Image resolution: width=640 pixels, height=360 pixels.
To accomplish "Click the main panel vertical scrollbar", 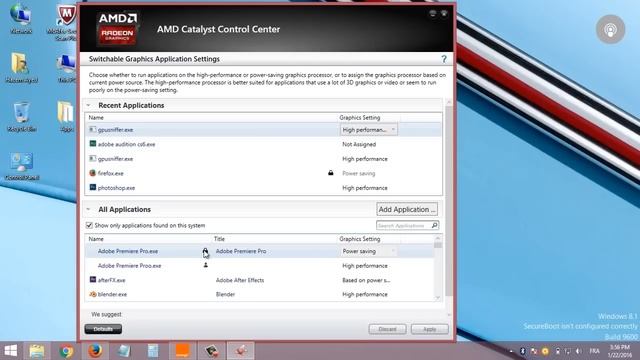I will pyautogui.click(x=449, y=200).
